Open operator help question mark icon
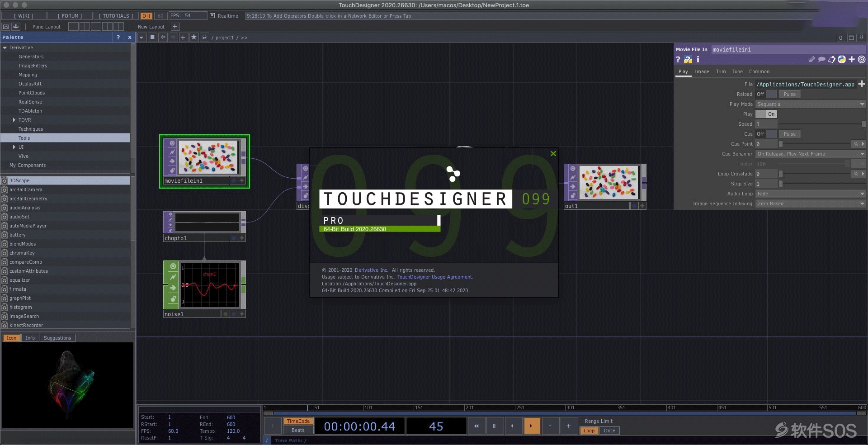 [678, 59]
